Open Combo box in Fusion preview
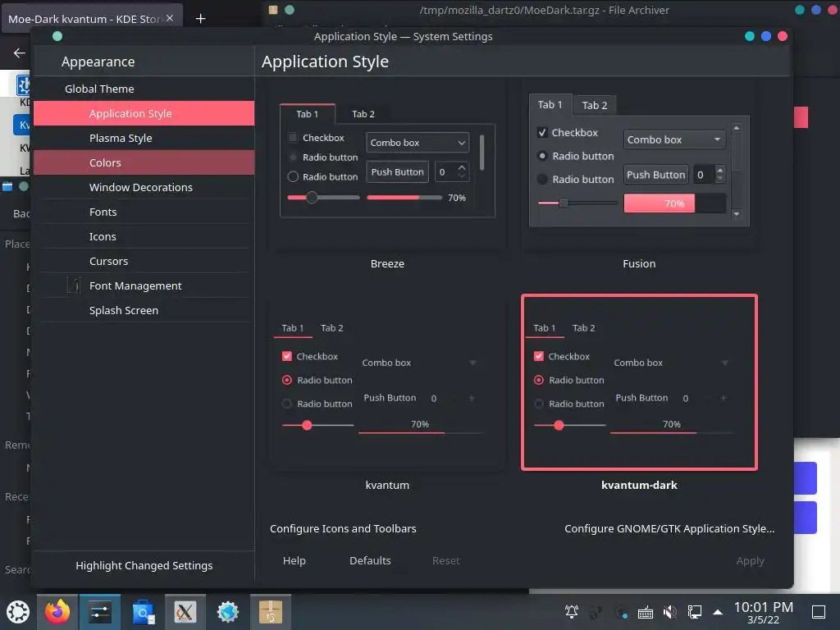Screen dimensions: 840x630 click(x=674, y=139)
